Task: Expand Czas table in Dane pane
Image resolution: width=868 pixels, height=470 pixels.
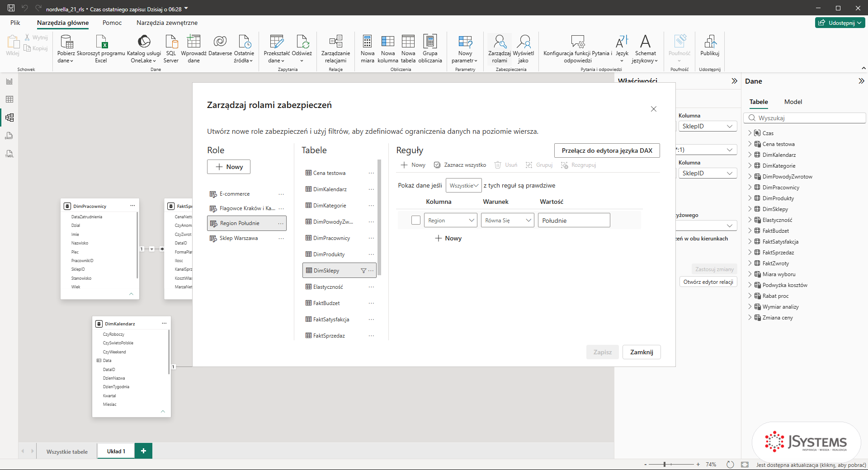Action: (x=750, y=133)
